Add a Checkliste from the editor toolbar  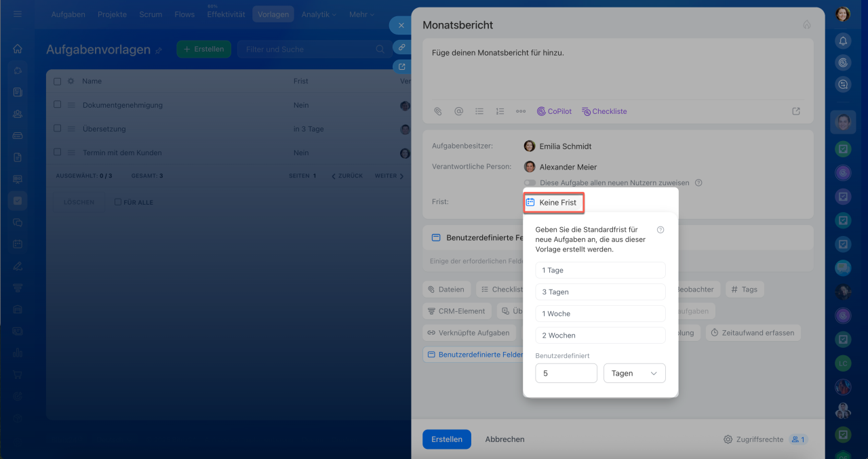[x=604, y=111]
